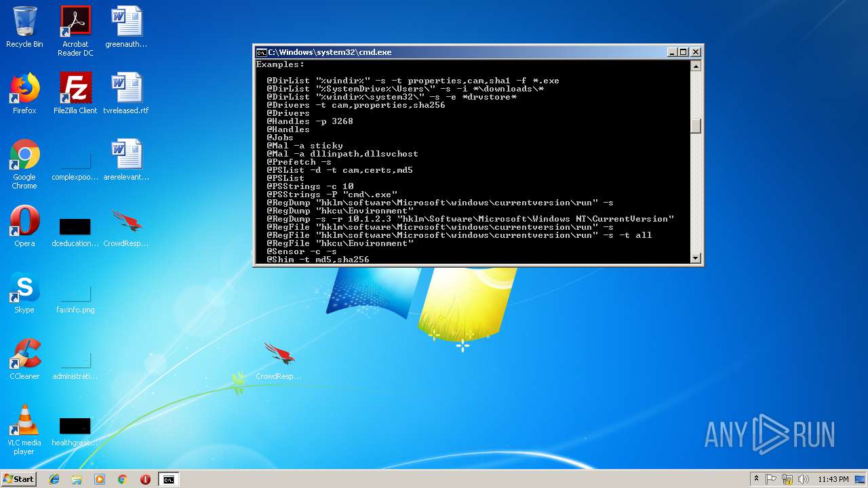The image size is (868, 488).
Task: Click the "@Shim -t md5,sha256" line
Action: coord(318,260)
